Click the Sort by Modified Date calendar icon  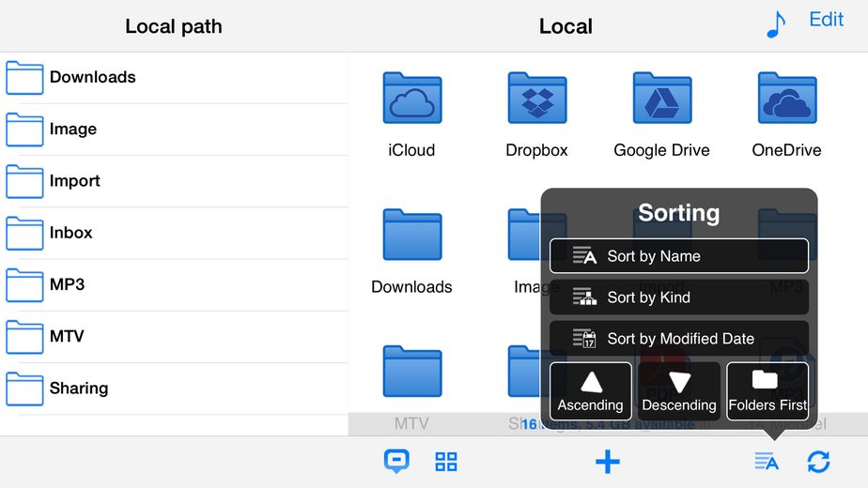click(x=584, y=338)
